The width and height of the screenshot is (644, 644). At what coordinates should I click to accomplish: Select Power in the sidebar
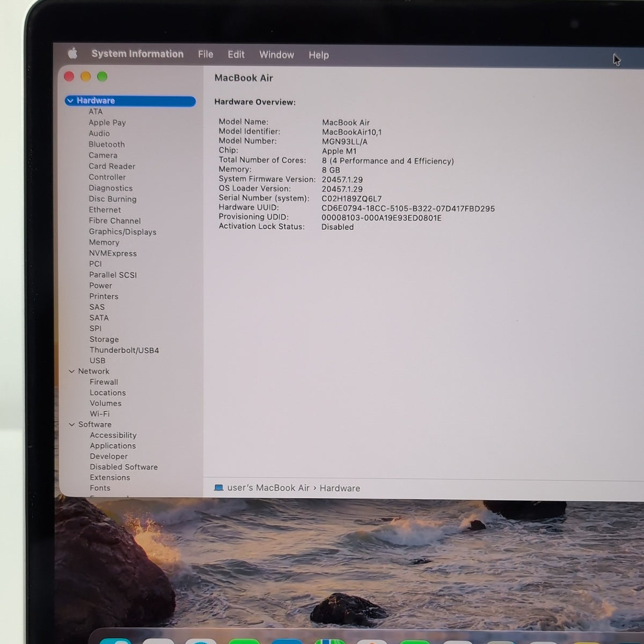(101, 286)
